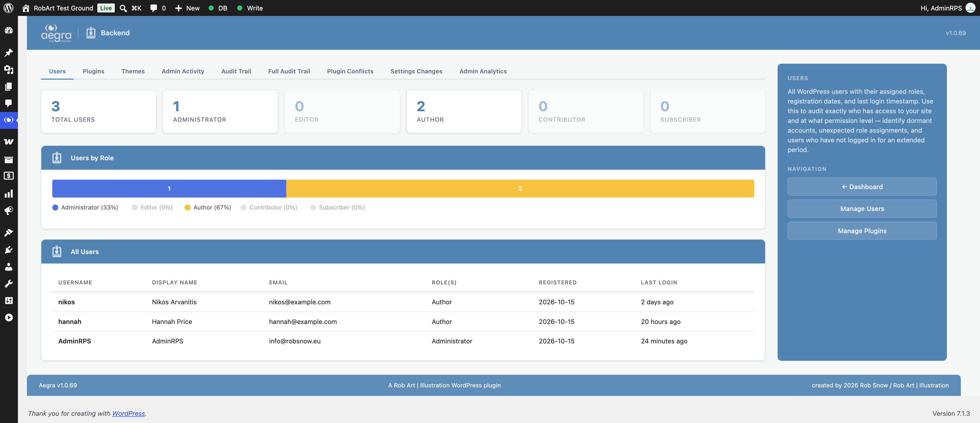
Task: Open the WordPress logo menu
Action: [x=8, y=8]
